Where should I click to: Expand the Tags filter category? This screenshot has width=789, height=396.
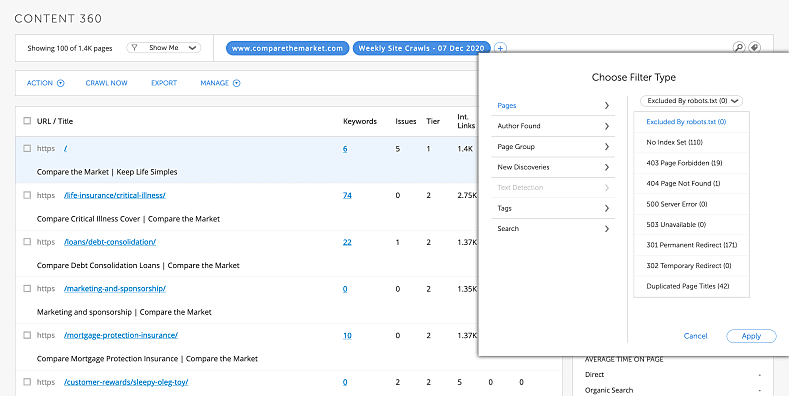[553, 208]
